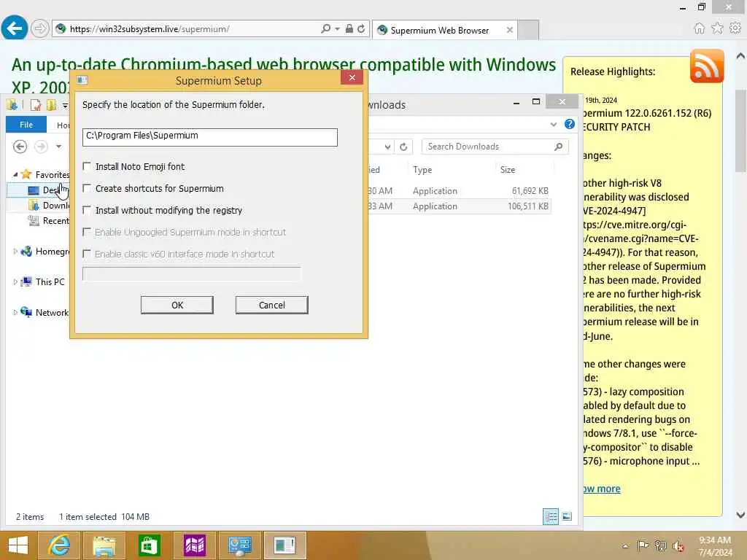The width and height of the screenshot is (747, 560).
Task: Click the IE address bar URL
Action: (x=150, y=29)
